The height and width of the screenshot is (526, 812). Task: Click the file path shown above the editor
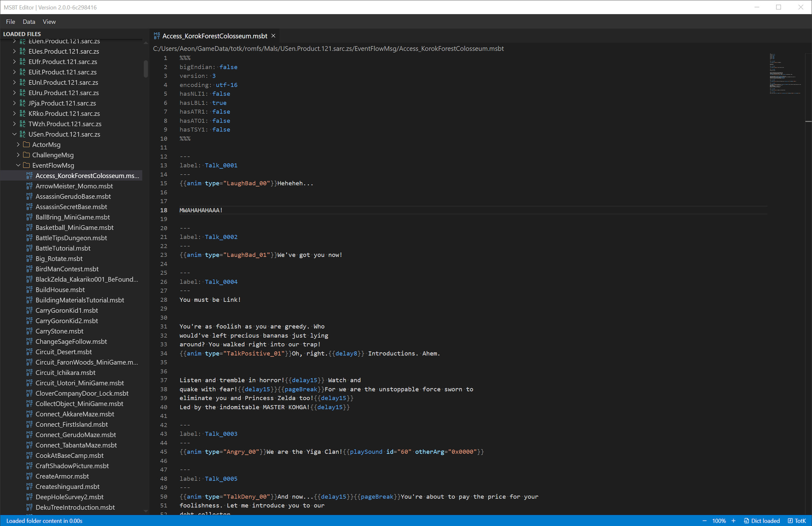click(x=328, y=49)
